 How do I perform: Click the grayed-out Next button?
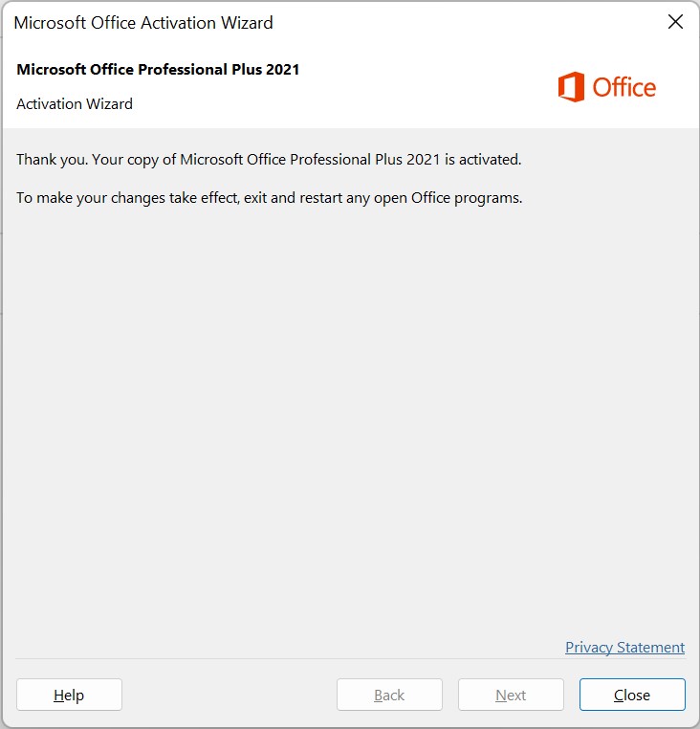pyautogui.click(x=511, y=695)
